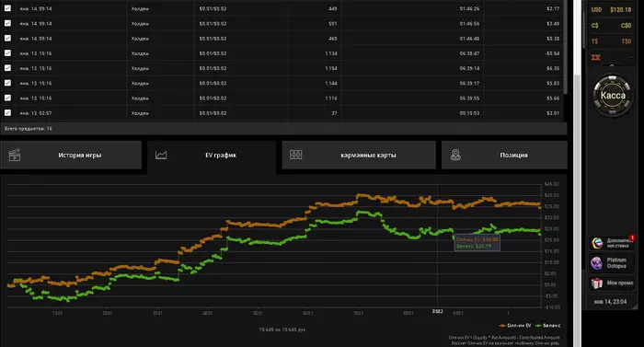644x347 pixels.
Task: Uncheck the session row with 1,134 hands
Action: [x=7, y=53]
